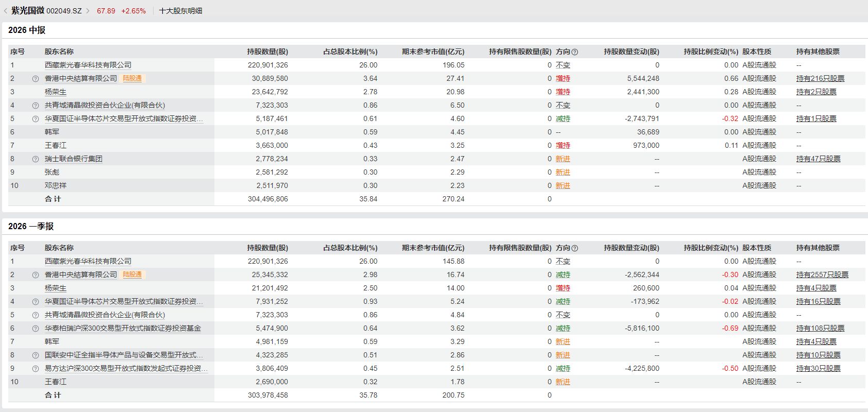This screenshot has height=412, width=868.
Task: Open the 国联安中证全指半导体 fund name
Action: point(124,355)
